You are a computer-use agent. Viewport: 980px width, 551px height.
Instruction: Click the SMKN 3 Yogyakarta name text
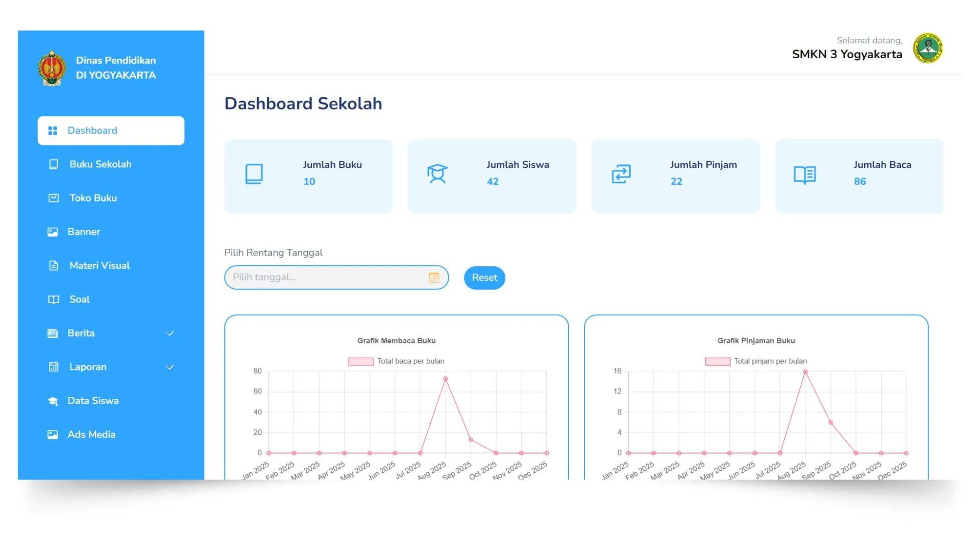(x=847, y=54)
